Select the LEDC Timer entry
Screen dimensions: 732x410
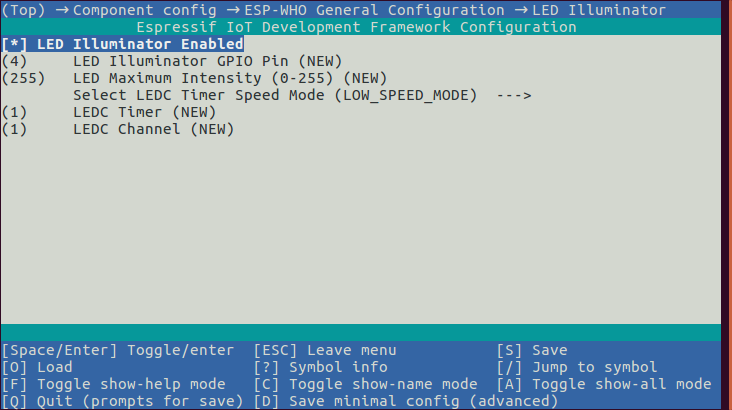click(x=144, y=112)
